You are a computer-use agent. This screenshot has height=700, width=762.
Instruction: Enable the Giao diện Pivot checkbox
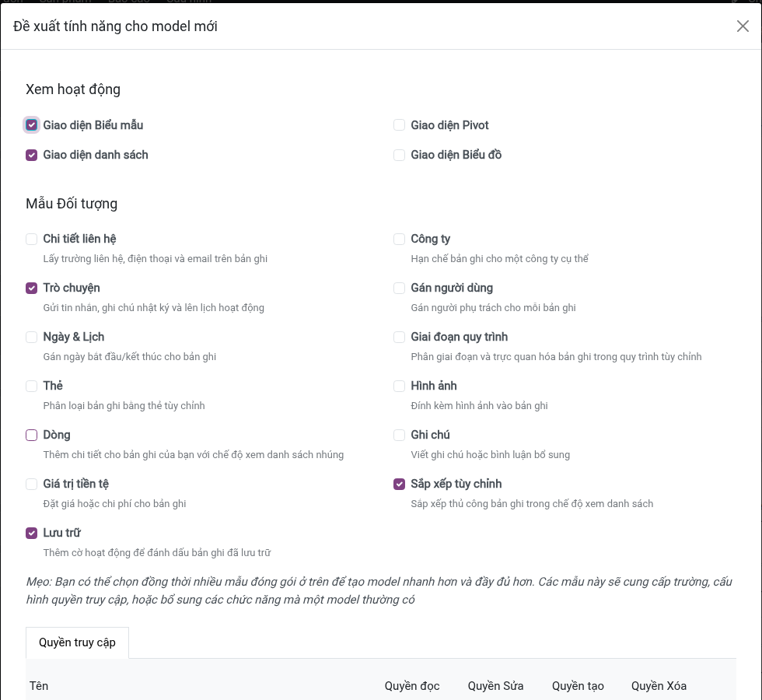[x=399, y=125]
